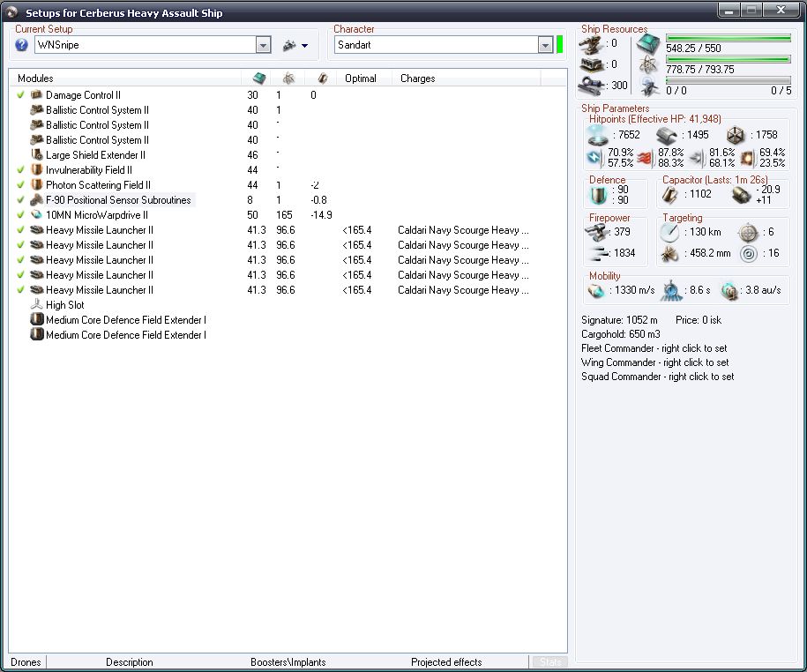The image size is (807, 672).
Task: Open the ship icon menu arrow
Action: (x=304, y=46)
